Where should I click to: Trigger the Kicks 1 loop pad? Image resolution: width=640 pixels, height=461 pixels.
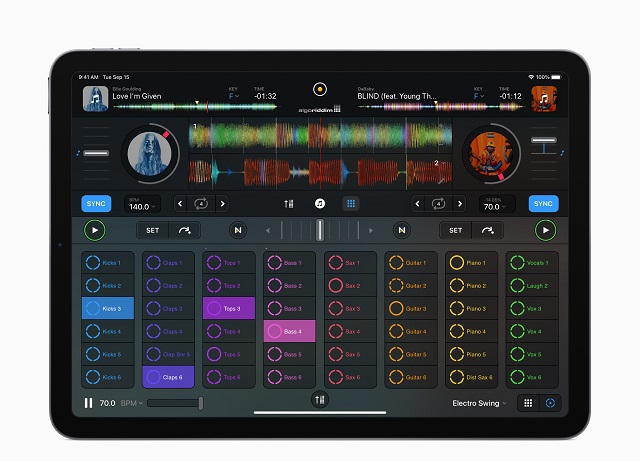pos(108,263)
